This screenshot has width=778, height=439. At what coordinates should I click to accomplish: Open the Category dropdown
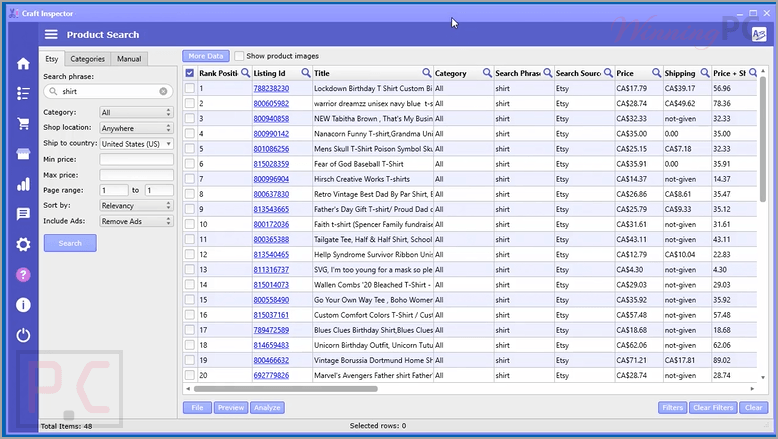(136, 113)
